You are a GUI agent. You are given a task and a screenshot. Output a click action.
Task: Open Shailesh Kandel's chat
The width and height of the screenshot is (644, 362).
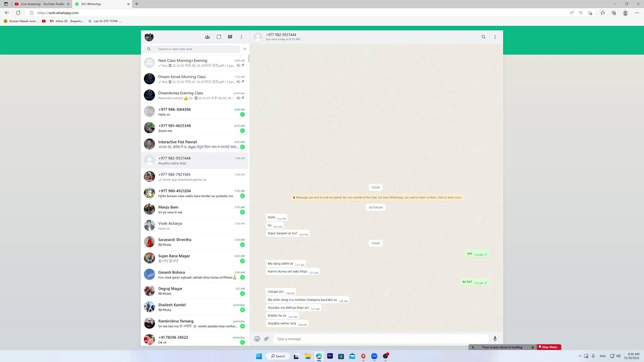195,307
